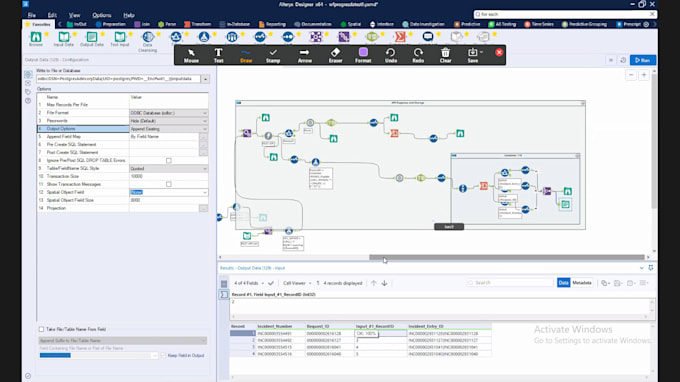The image size is (680, 382).
Task: Open Append Field Map ellipsis button
Action: pos(203,137)
